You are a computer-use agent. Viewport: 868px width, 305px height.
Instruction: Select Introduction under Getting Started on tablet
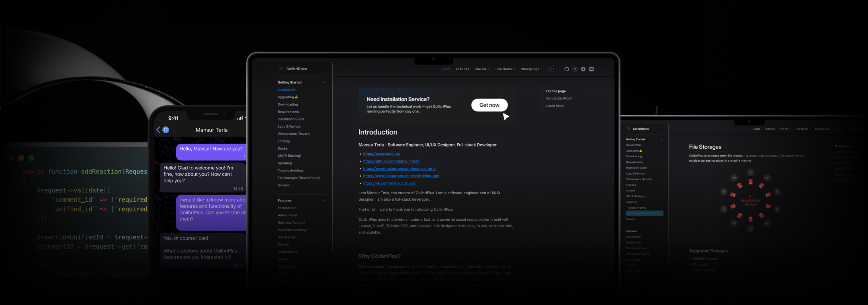pyautogui.click(x=287, y=90)
